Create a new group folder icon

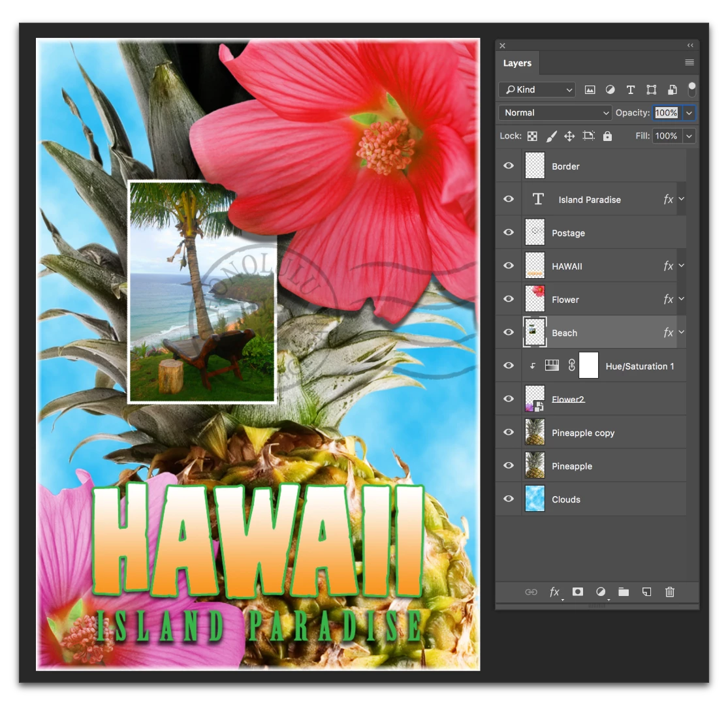624,592
